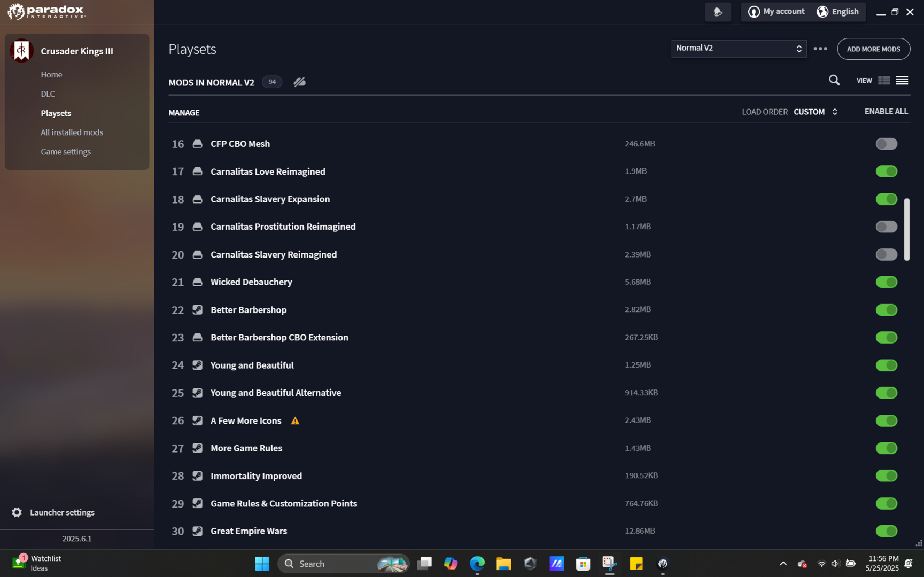The image size is (924, 577).
Task: Click the launcher version 2025.6.1 text
Action: pos(77,539)
